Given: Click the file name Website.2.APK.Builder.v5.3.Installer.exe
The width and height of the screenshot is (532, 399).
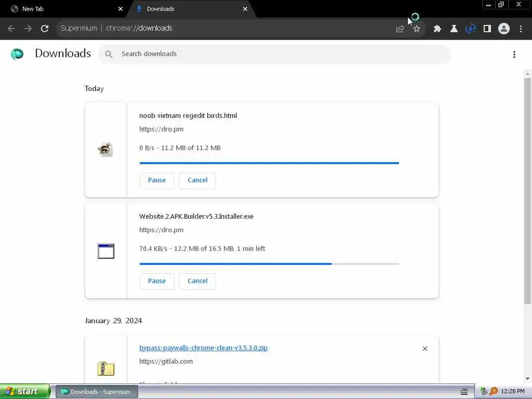Looking at the screenshot, I should pos(196,217).
